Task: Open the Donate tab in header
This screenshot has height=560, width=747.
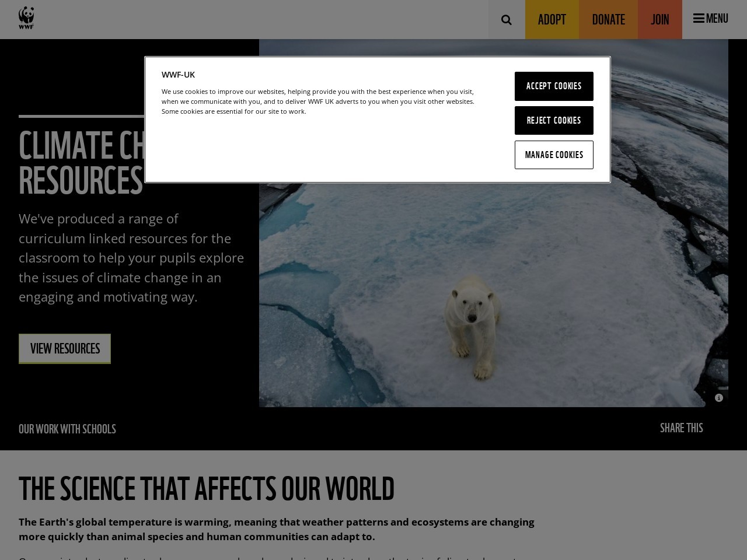Action: click(608, 20)
